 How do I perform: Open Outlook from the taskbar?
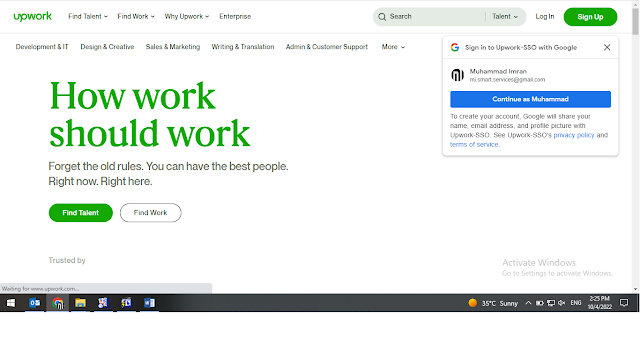tap(35, 303)
